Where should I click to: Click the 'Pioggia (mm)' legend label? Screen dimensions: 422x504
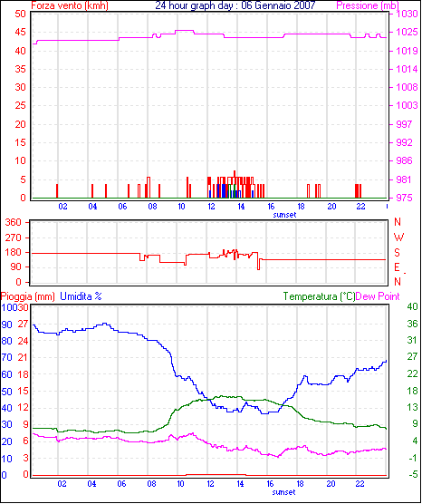(x=27, y=296)
